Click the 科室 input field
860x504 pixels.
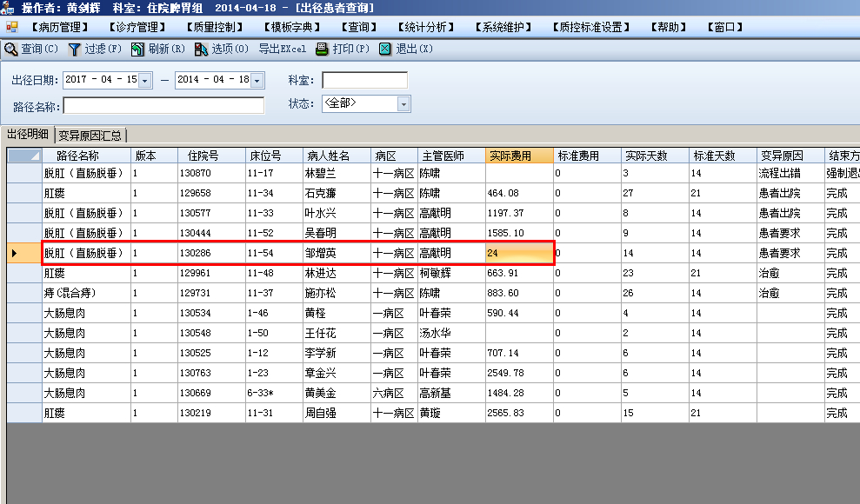tap(364, 80)
